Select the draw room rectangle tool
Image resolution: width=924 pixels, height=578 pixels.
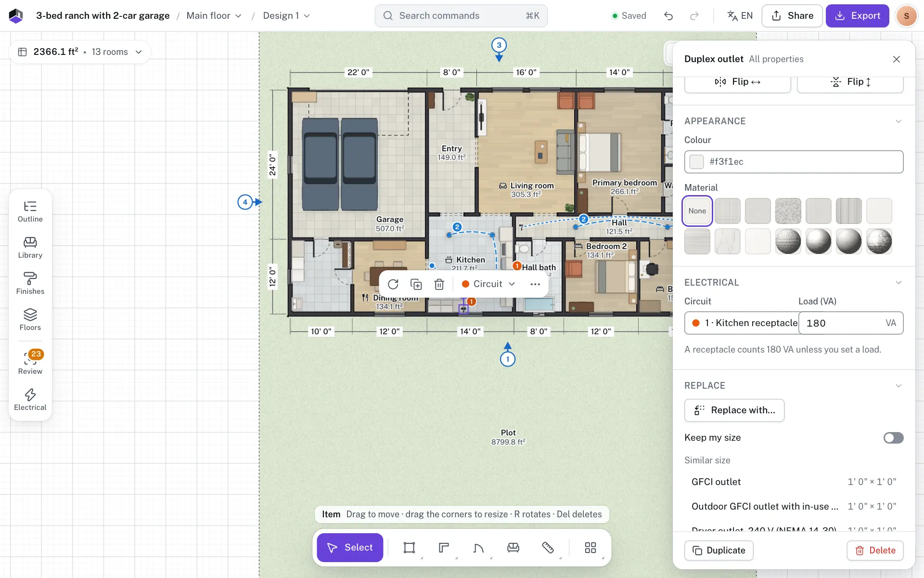[x=409, y=548]
